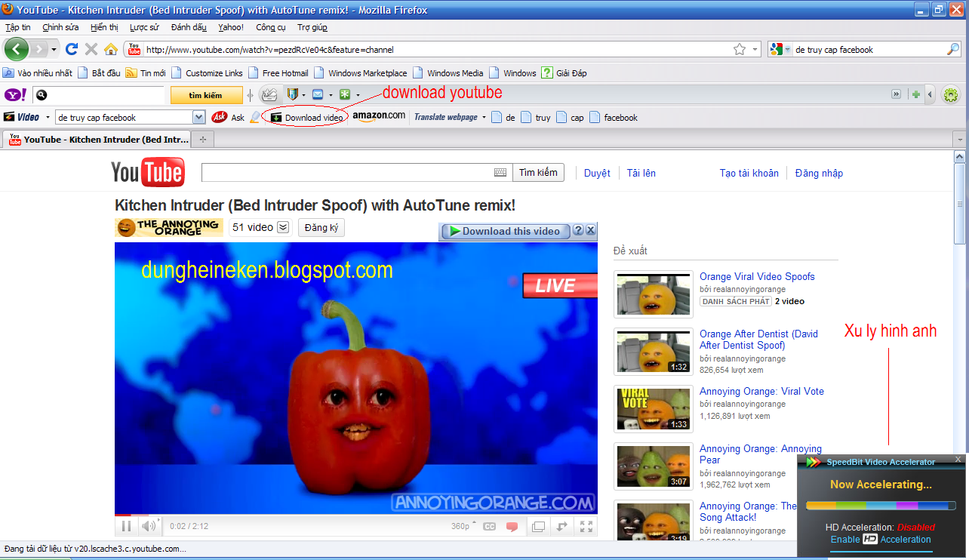Click the video progress bar
Screen dimensions: 969x560
tap(356, 515)
